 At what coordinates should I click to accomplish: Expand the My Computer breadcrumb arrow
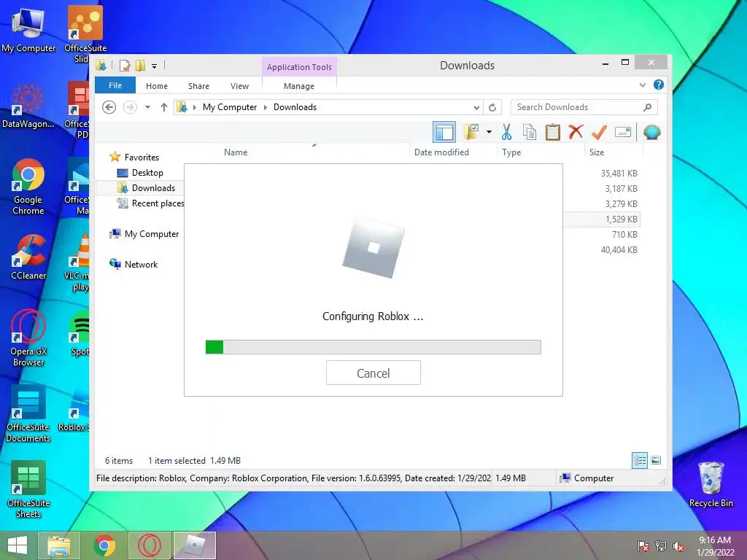(x=266, y=108)
